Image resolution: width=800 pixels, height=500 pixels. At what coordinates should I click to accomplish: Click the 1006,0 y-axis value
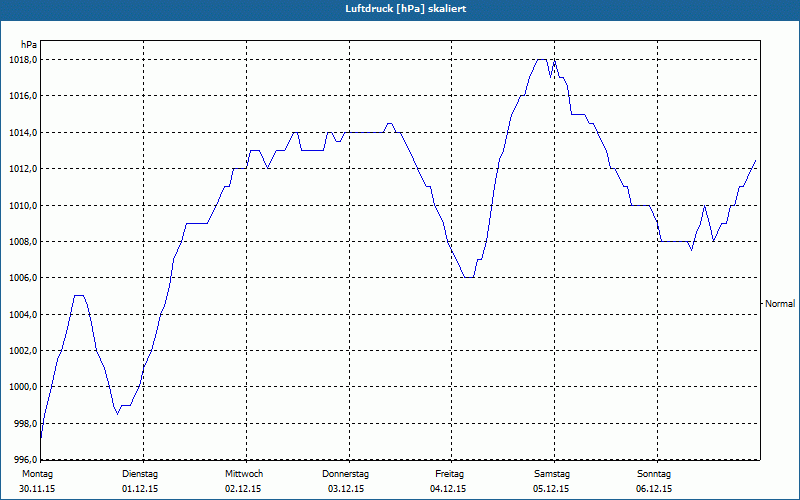click(22, 278)
